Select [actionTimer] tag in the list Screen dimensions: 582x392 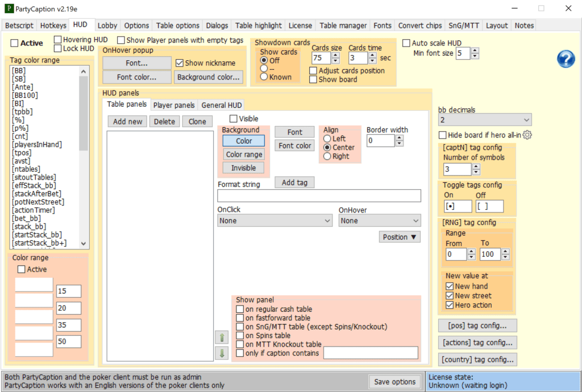point(34,210)
